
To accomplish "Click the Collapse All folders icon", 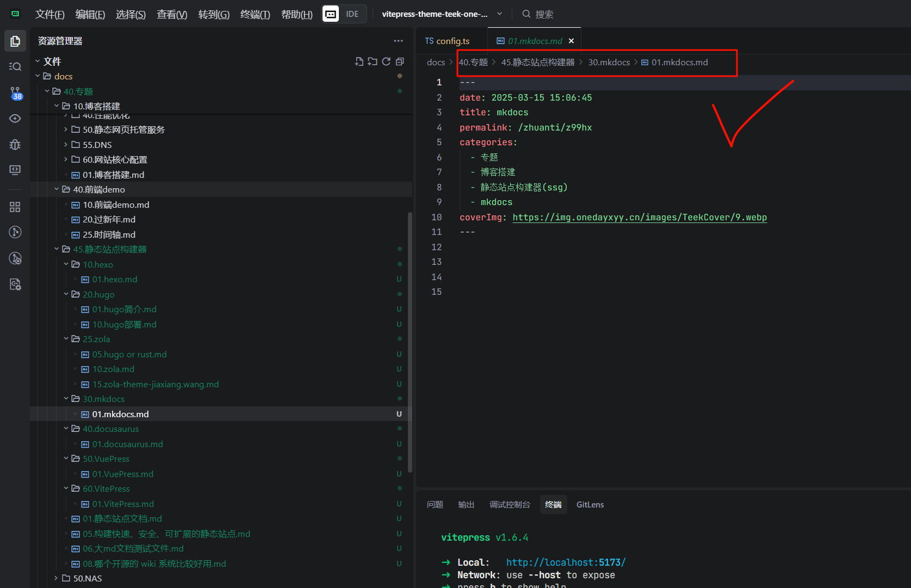I will [x=400, y=61].
